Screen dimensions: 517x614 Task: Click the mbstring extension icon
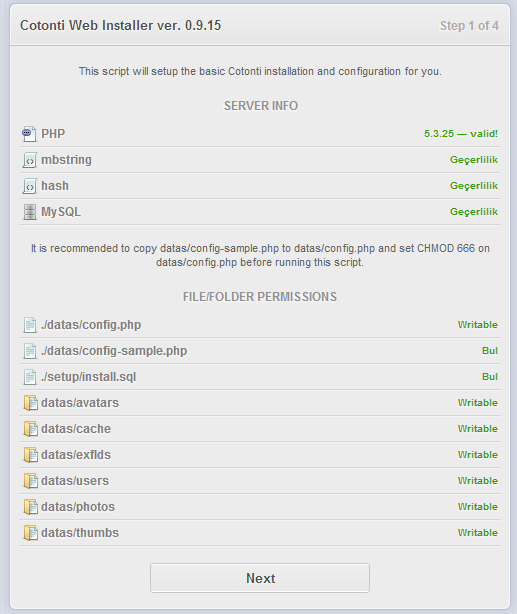point(29,160)
